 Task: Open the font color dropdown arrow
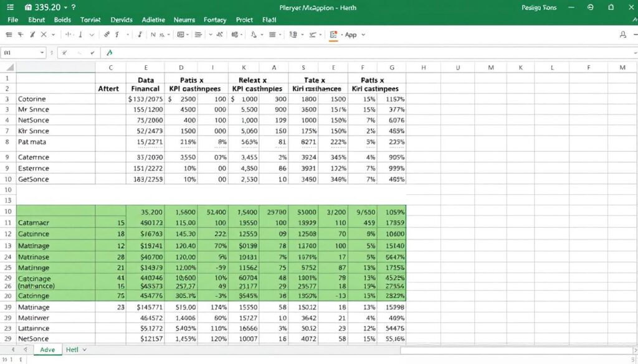click(x=262, y=35)
